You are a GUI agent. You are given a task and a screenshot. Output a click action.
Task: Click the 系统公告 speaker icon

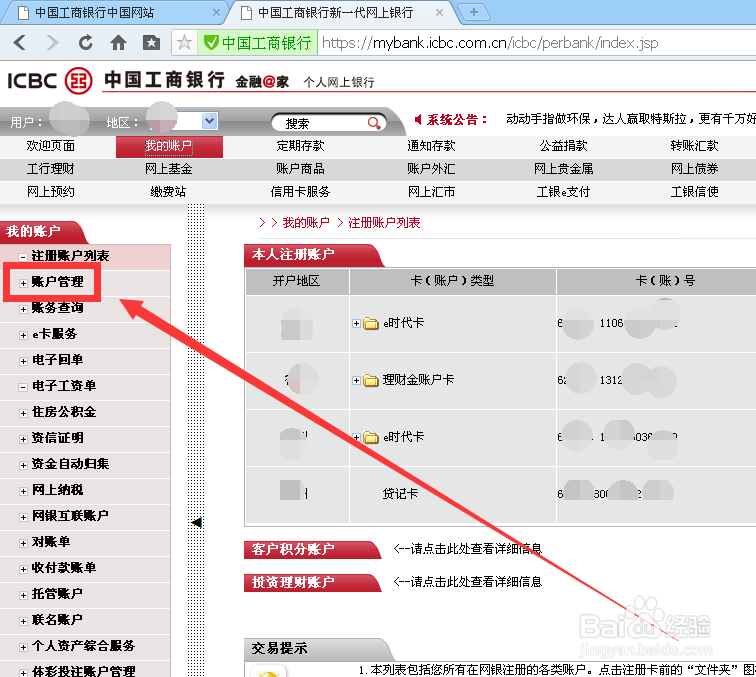(x=418, y=119)
